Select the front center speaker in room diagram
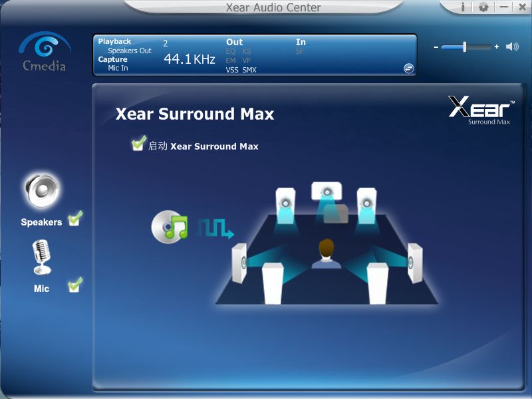Screen dimensions: 532x399 pos(327,191)
